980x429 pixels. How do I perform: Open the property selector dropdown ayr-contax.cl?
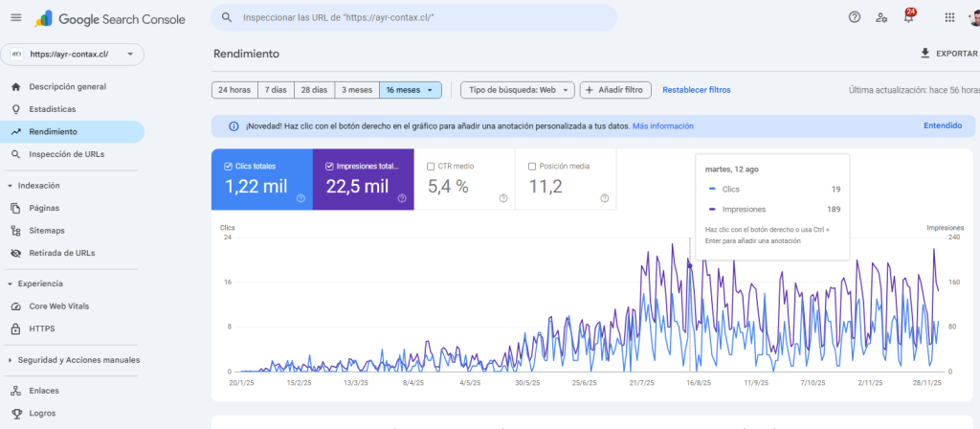[x=73, y=55]
